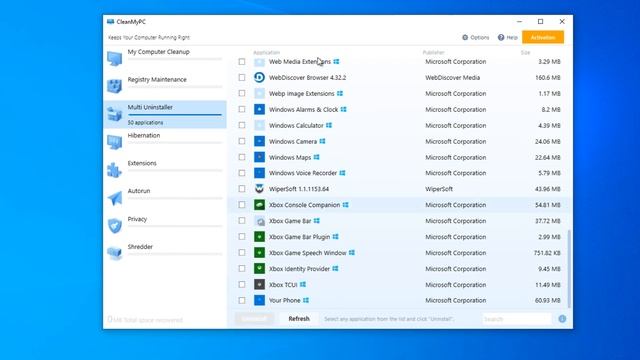Viewport: 640px width, 360px height.
Task: Select the Xbox Identity Provider checkbox
Action: [x=242, y=269]
